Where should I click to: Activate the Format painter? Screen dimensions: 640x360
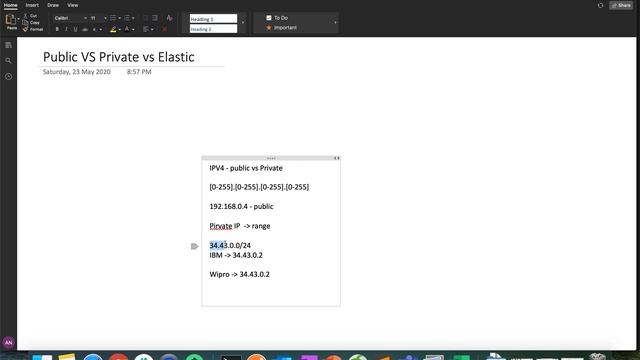(33, 29)
